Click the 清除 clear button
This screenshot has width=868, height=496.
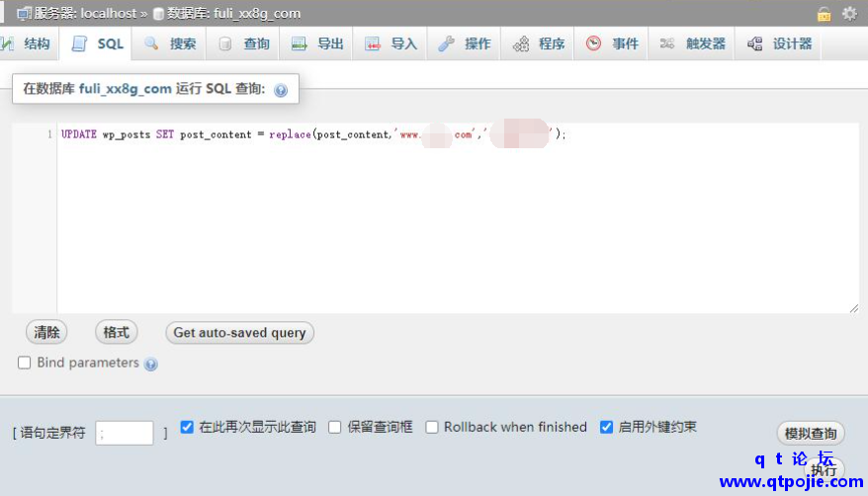[x=46, y=332]
